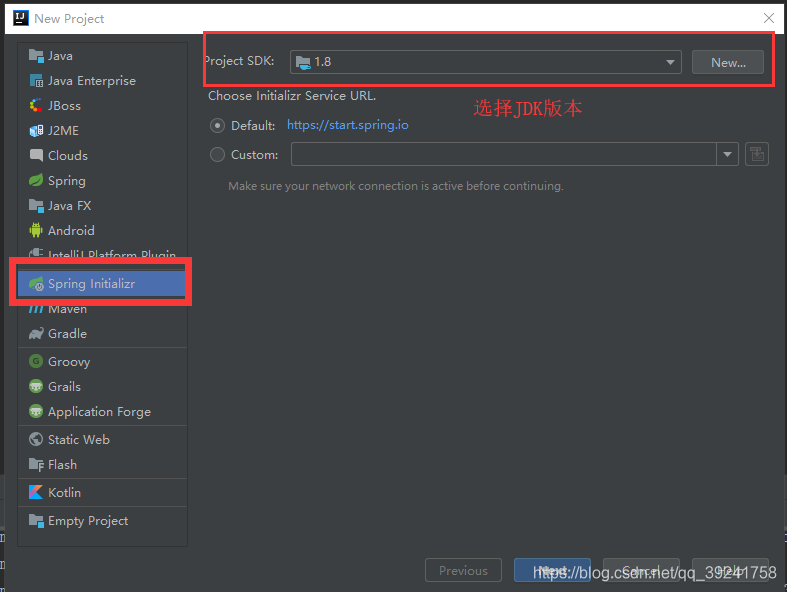Click the J2ME icon

36,131
